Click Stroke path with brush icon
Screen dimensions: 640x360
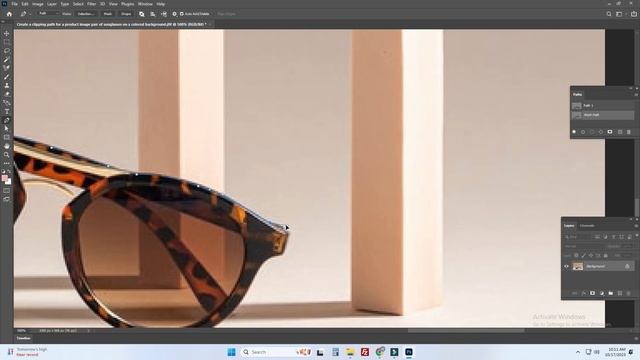pyautogui.click(x=583, y=132)
